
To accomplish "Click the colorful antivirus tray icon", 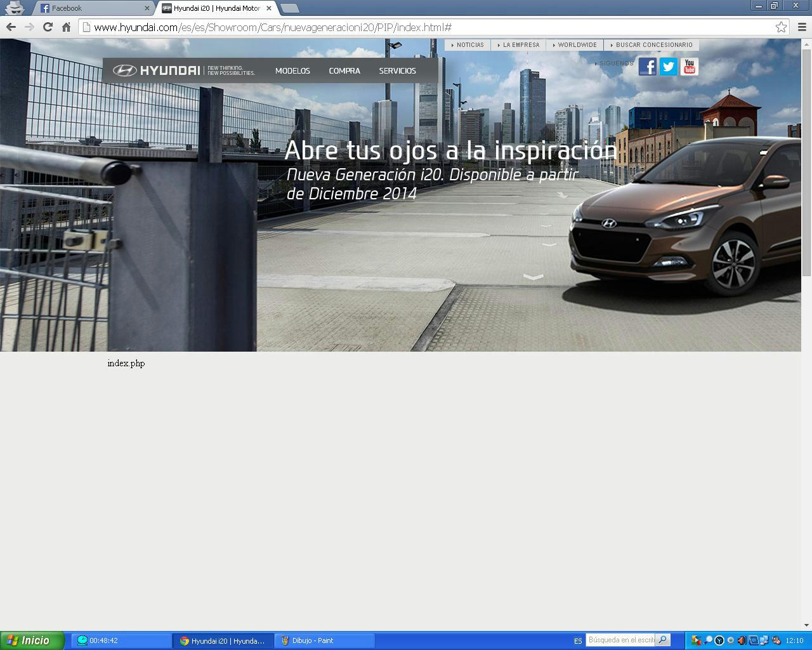I will tap(697, 640).
